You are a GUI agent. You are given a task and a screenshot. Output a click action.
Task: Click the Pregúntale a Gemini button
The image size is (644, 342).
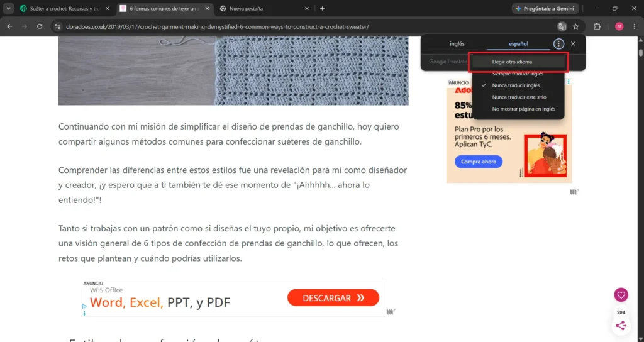coord(545,8)
